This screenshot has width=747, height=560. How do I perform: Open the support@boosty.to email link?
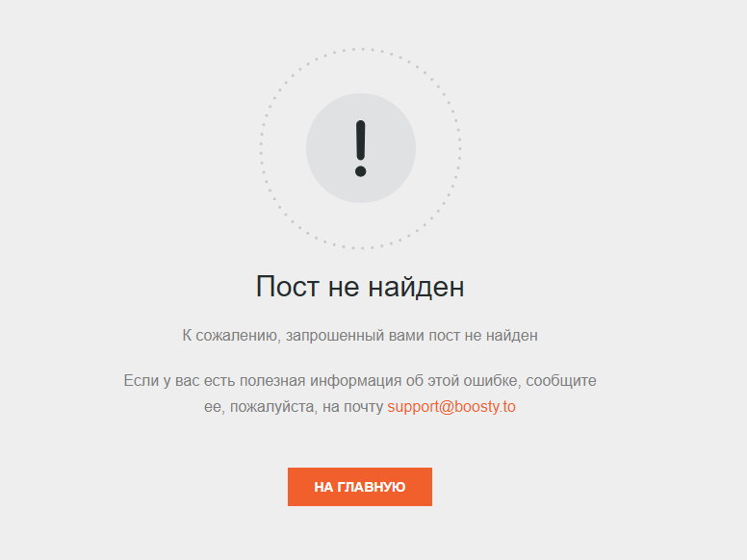451,407
